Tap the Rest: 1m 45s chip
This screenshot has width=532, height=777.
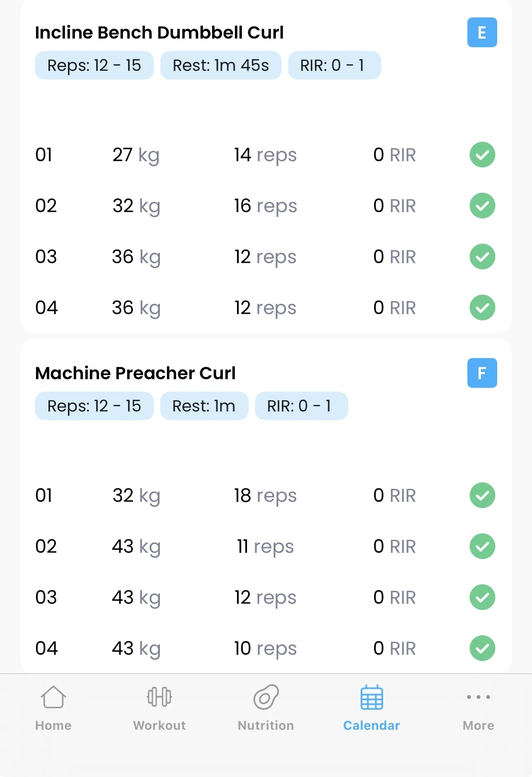coord(221,65)
